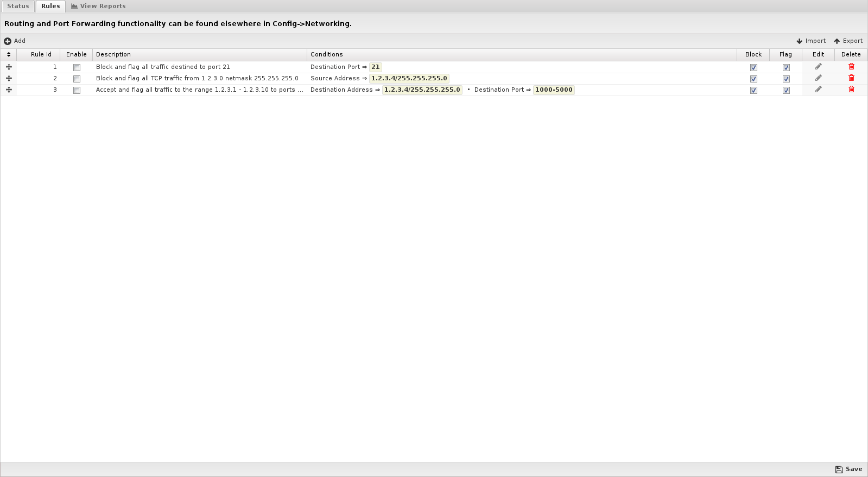This screenshot has height=477, width=868.
Task: Export the rules list
Action: pos(848,41)
